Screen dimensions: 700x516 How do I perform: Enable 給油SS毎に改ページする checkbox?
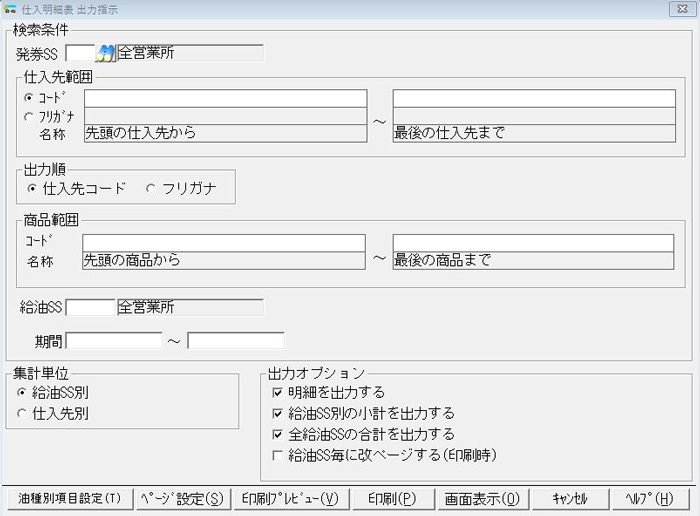point(278,454)
